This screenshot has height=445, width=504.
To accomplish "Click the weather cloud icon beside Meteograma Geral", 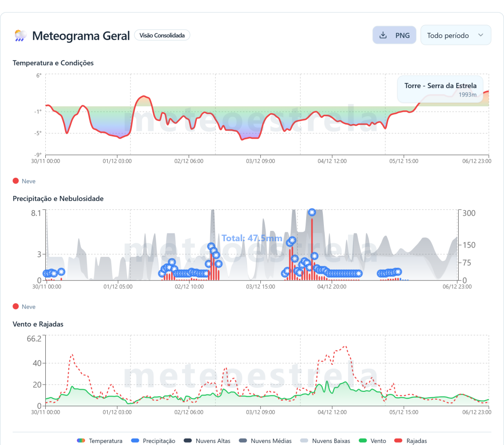I will point(21,35).
